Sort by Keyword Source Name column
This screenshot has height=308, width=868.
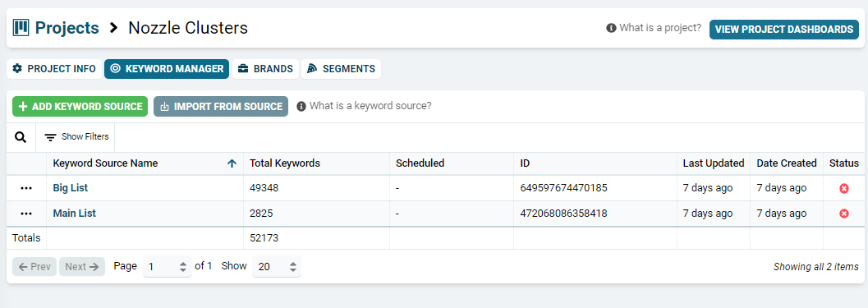pos(105,163)
